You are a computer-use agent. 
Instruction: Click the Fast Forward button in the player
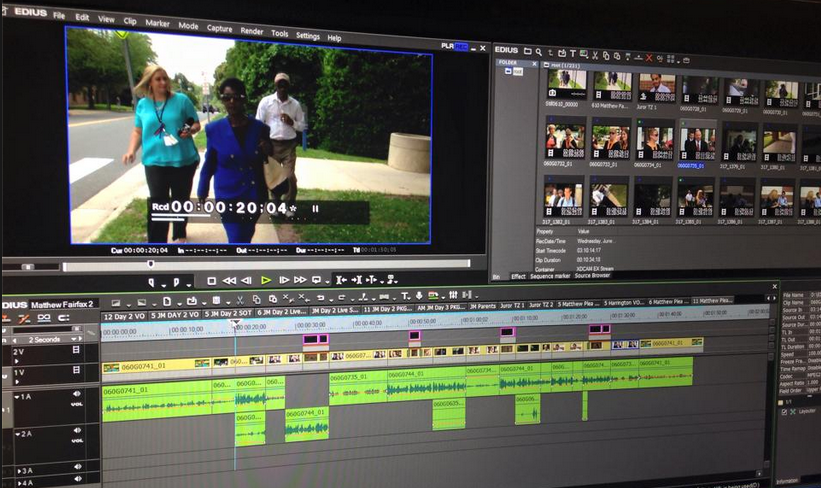click(300, 281)
